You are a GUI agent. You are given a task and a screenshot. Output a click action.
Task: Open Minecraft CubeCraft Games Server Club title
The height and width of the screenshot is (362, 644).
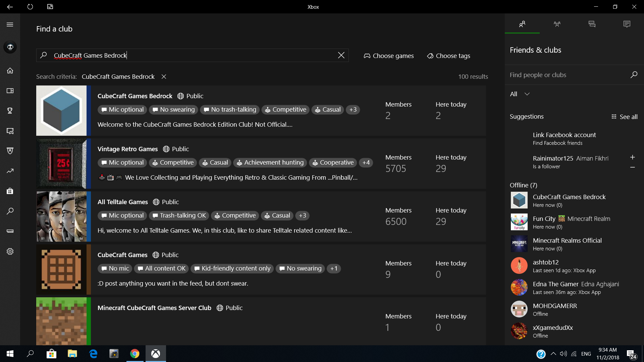(x=154, y=308)
